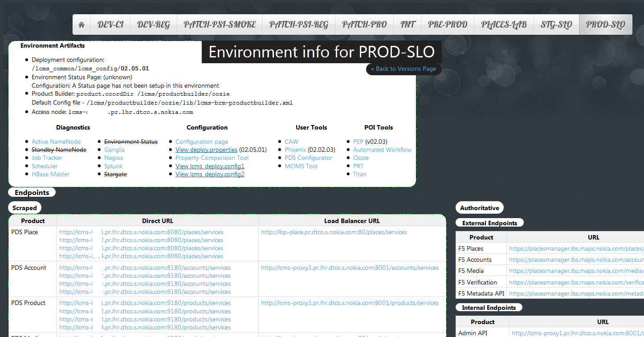The height and width of the screenshot is (337, 644).
Task: Select the PATCH-PSI-SMOKE tab
Action: [220, 24]
